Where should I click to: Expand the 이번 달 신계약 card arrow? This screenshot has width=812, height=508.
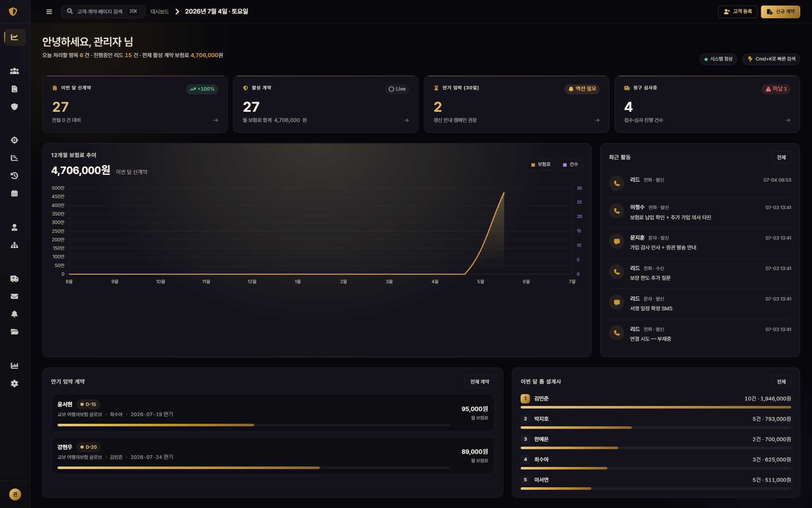click(x=216, y=120)
